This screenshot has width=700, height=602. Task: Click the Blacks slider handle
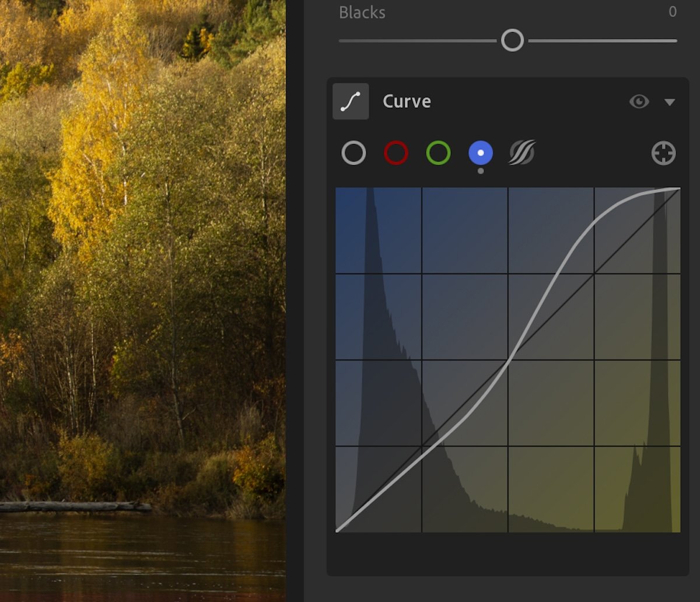(x=513, y=40)
